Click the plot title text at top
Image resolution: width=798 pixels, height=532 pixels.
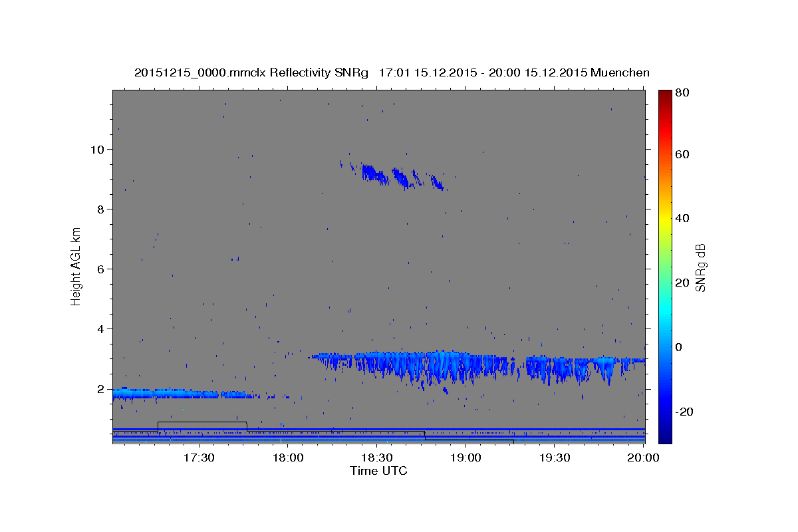(392, 72)
